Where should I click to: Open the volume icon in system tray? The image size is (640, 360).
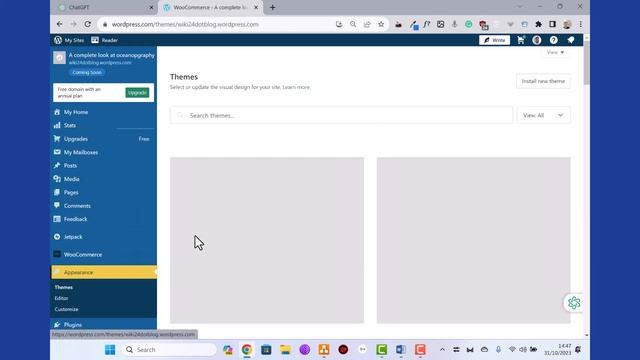point(523,350)
